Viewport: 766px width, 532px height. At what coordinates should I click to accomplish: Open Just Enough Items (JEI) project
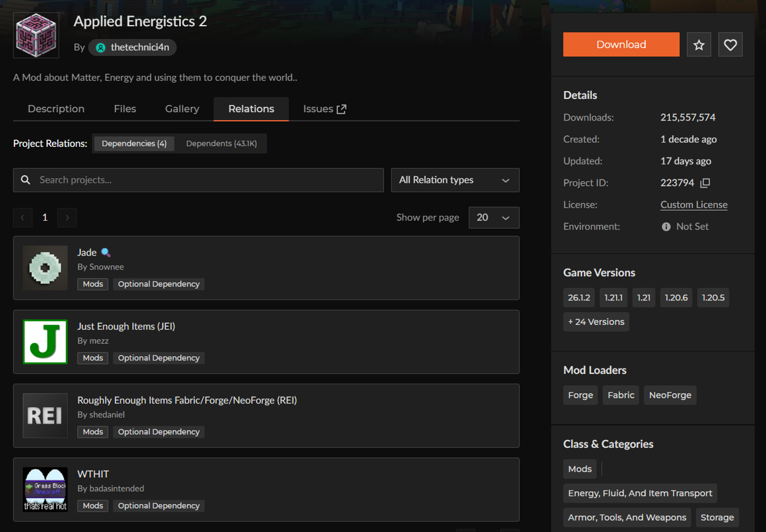click(x=126, y=327)
